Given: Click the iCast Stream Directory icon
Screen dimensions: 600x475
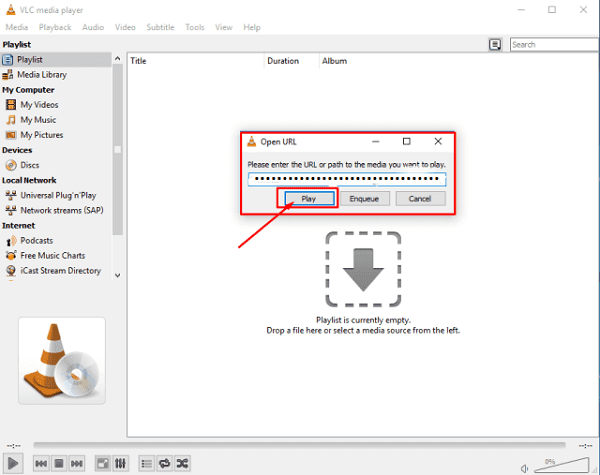Looking at the screenshot, I should click(x=11, y=271).
